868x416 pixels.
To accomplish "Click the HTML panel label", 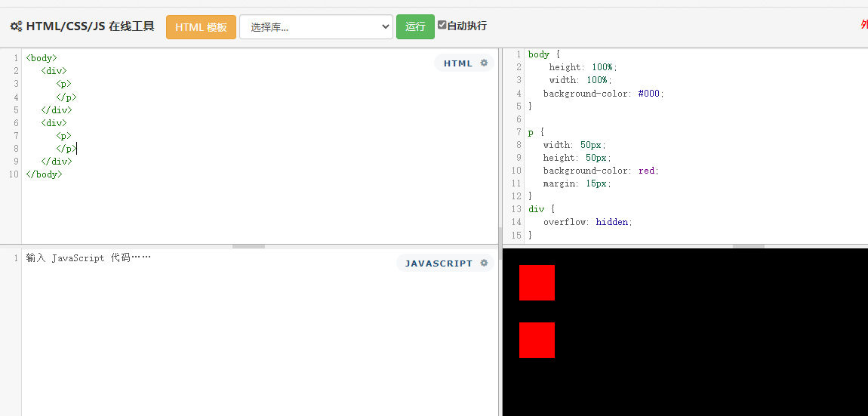I will click(458, 63).
